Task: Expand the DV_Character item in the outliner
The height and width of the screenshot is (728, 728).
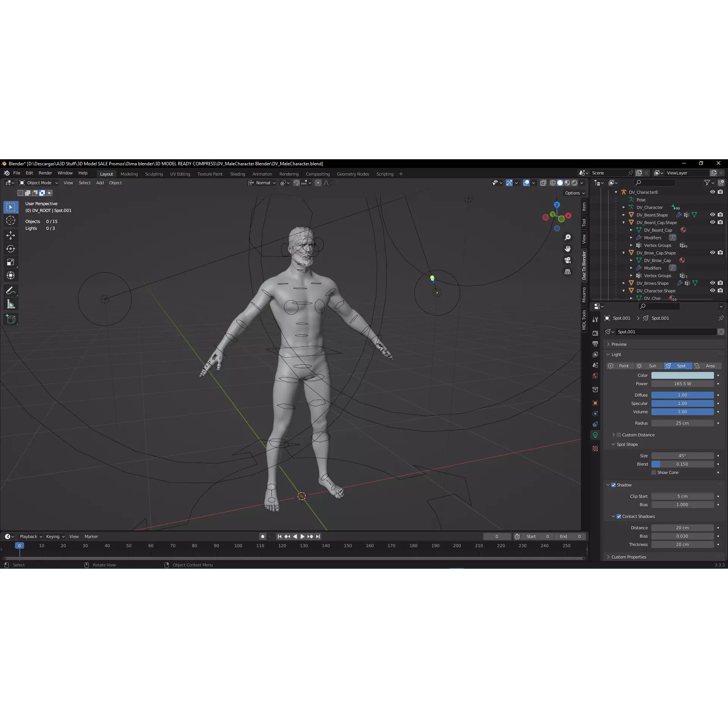Action: (624, 207)
